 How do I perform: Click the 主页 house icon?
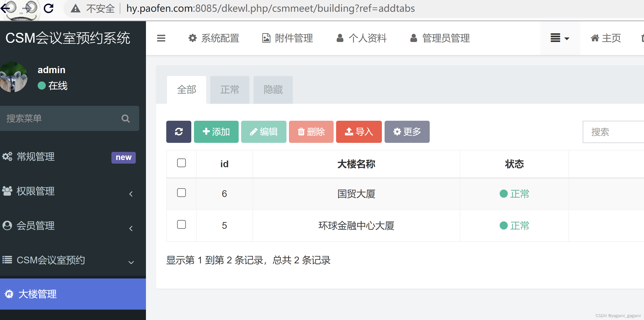(x=595, y=38)
